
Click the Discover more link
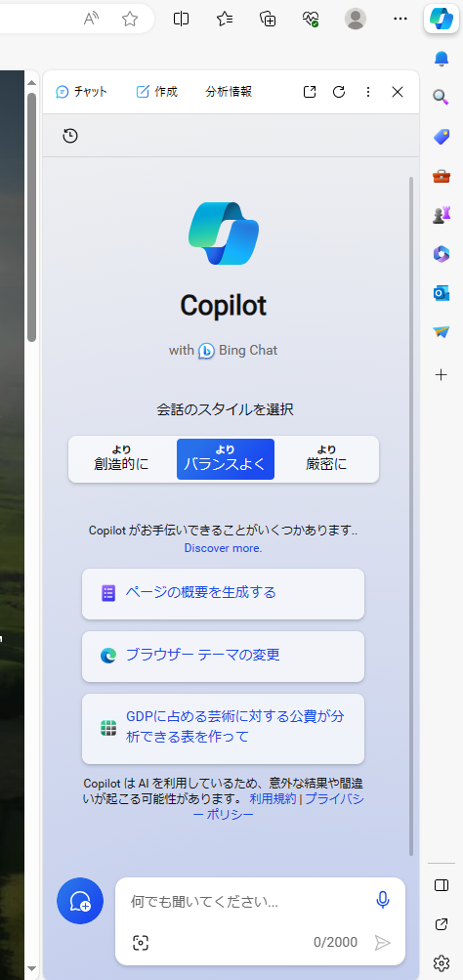[223, 548]
